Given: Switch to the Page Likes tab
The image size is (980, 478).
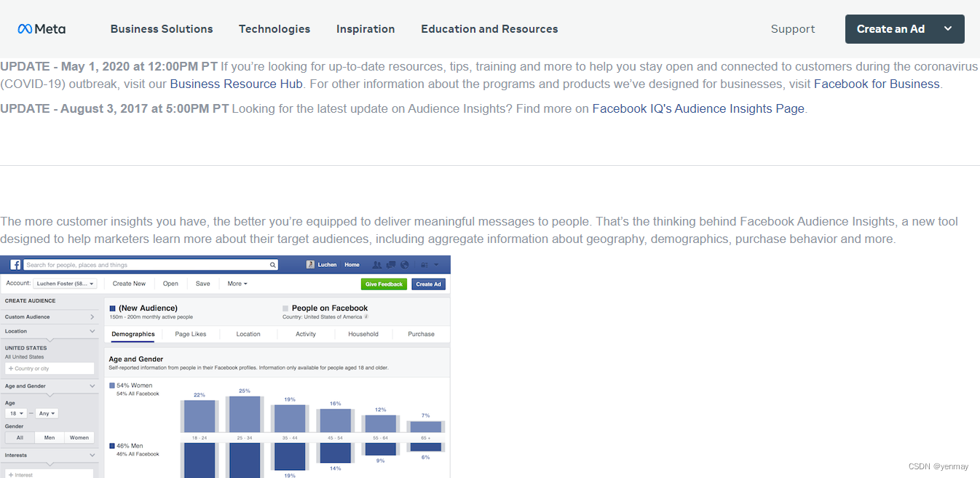Looking at the screenshot, I should click(191, 334).
